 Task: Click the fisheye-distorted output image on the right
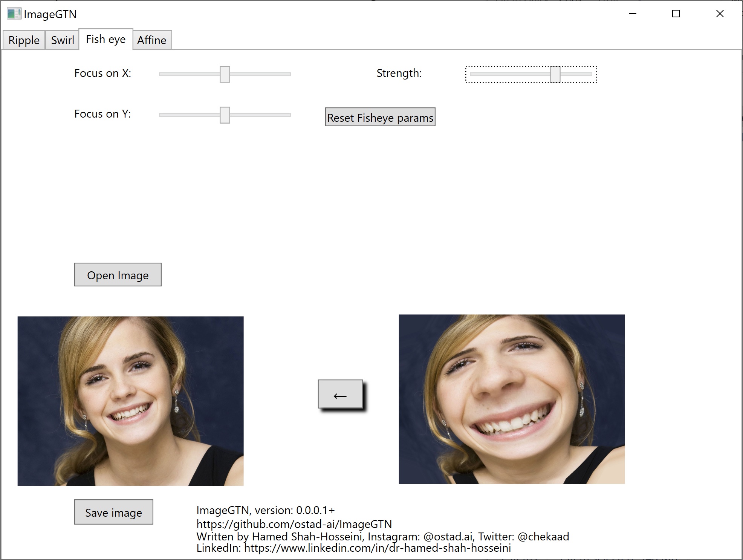pos(512,399)
